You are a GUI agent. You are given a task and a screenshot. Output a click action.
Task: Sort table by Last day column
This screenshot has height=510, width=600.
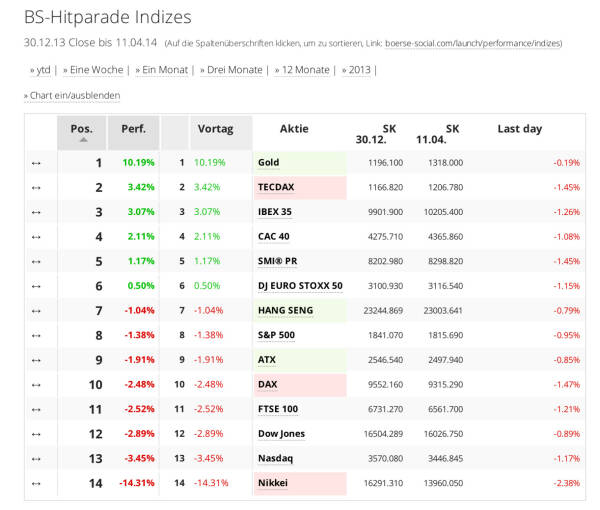coord(519,129)
